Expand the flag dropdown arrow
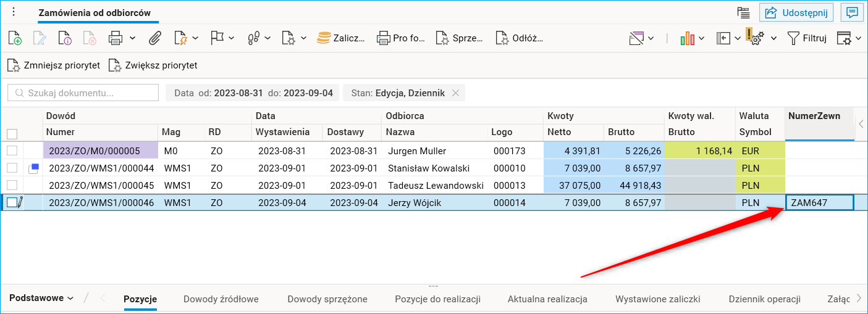Viewport: 868px width, 314px height. (232, 38)
